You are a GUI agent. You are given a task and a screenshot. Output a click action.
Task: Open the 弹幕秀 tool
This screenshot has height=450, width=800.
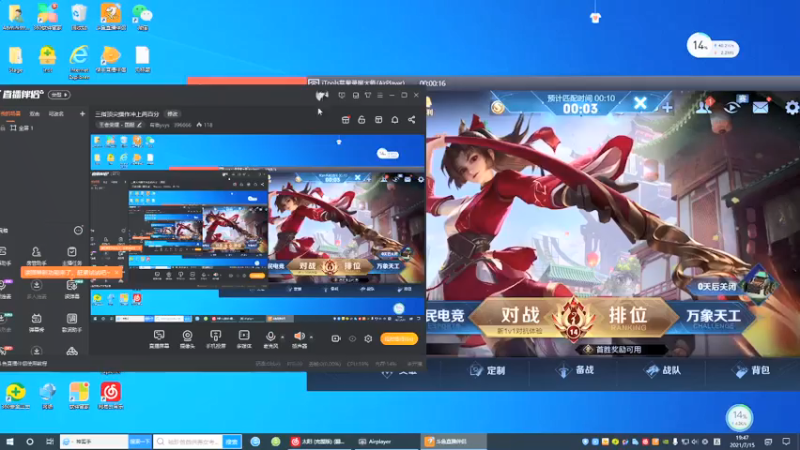pyautogui.click(x=36, y=322)
